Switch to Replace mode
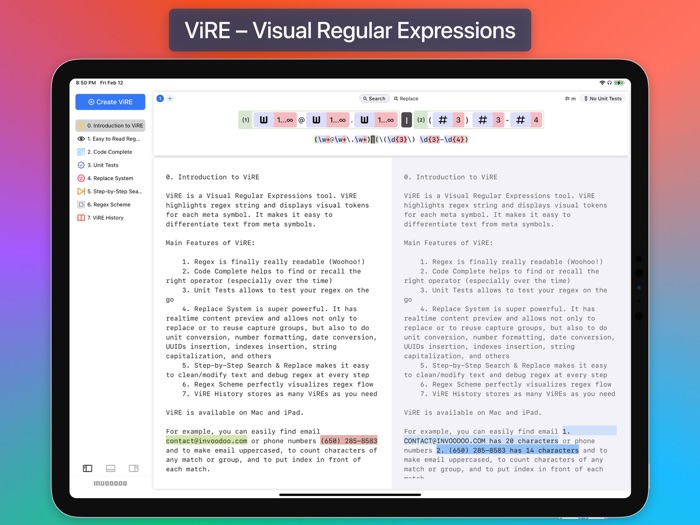The width and height of the screenshot is (700, 525). pos(406,98)
